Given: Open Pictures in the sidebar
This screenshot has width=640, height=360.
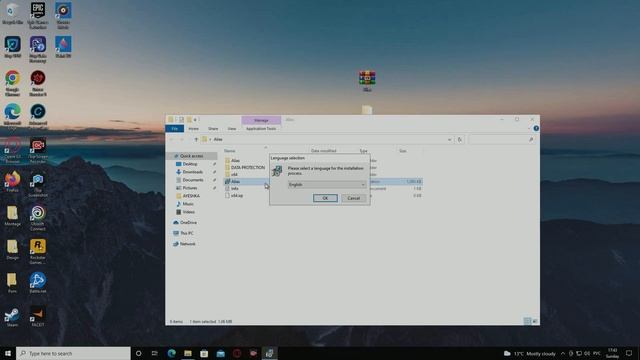Looking at the screenshot, I should coord(190,188).
